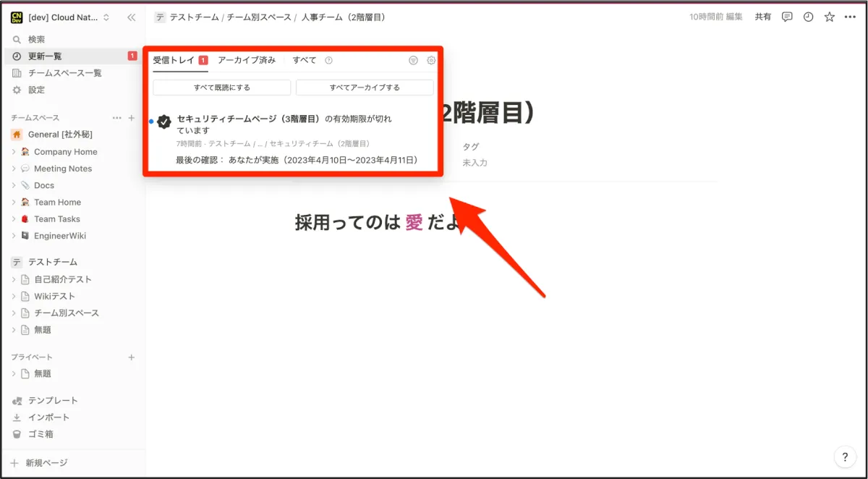This screenshot has height=479, width=868.
Task: Open the page three-dots menu
Action: click(x=850, y=17)
